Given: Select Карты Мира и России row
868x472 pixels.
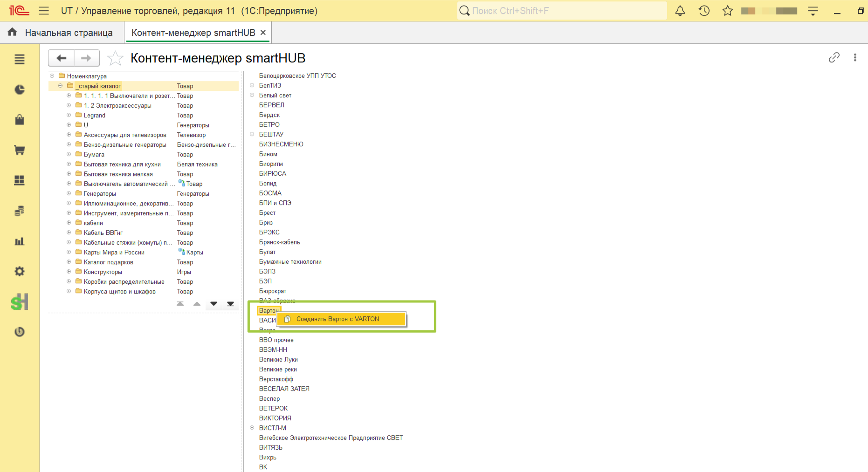Looking at the screenshot, I should pyautogui.click(x=143, y=253).
